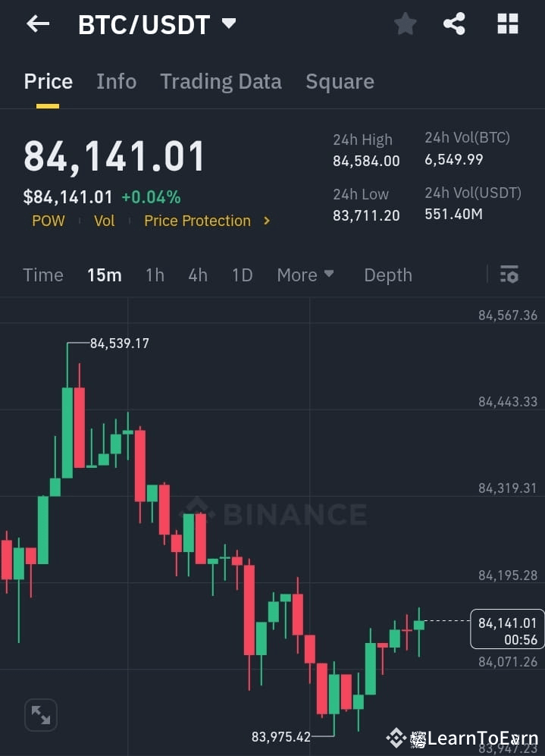Open the Vol link below the price
The height and width of the screenshot is (756, 545).
pos(105,221)
